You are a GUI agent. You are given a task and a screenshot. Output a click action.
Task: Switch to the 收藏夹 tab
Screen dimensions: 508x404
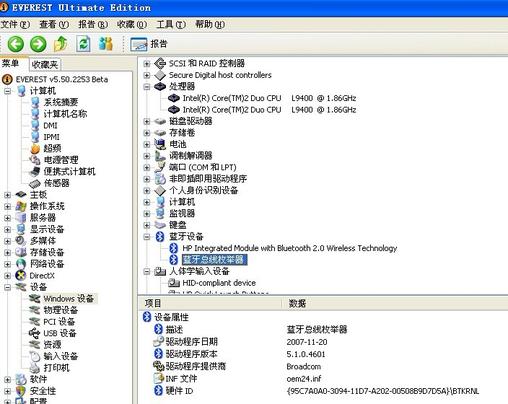click(45, 65)
